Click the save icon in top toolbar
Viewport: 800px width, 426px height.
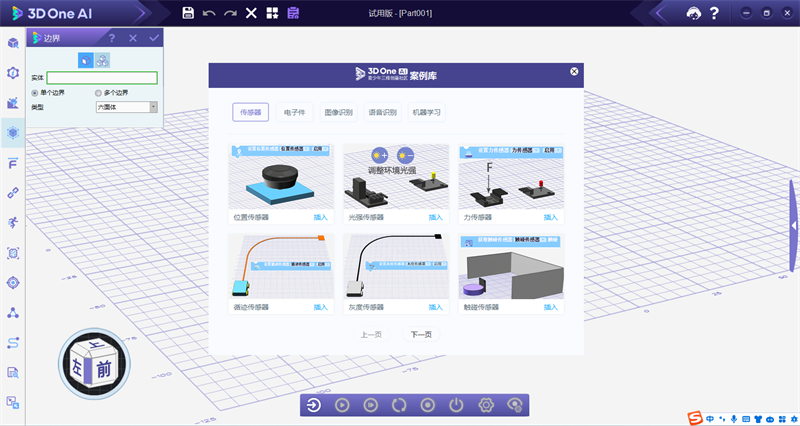coord(187,13)
